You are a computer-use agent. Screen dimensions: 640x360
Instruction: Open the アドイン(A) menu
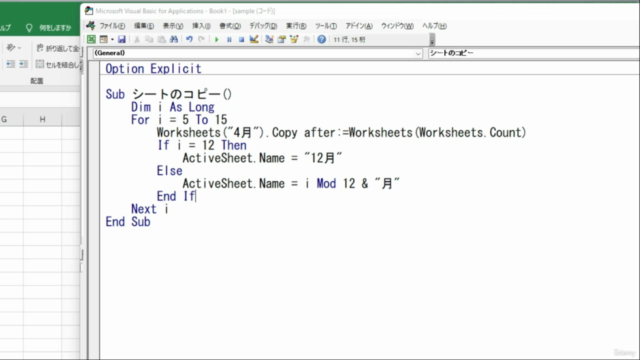359,26
